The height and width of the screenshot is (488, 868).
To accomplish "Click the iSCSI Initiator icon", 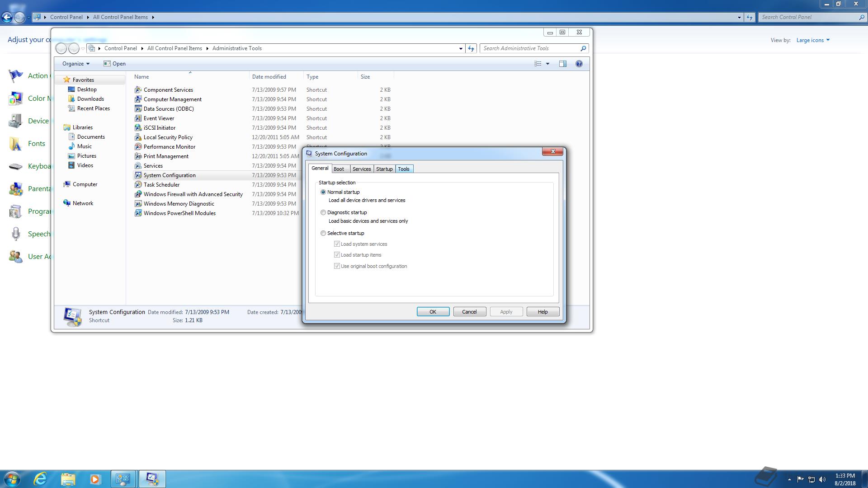I will pyautogui.click(x=138, y=128).
